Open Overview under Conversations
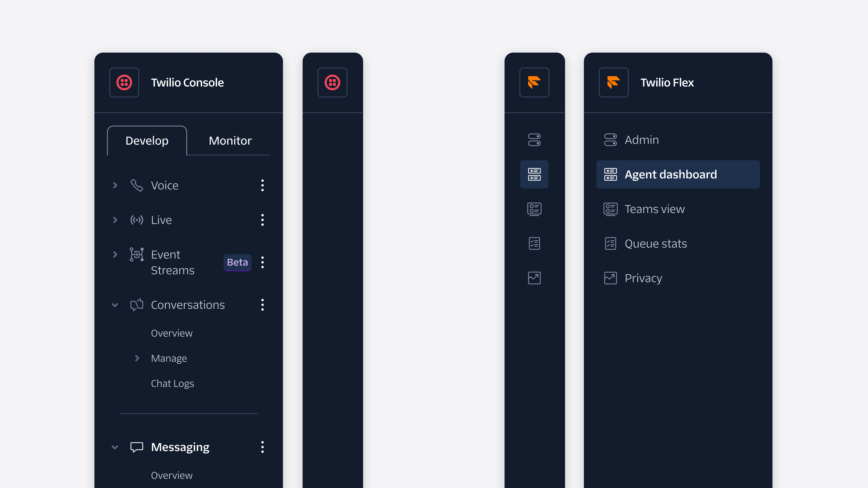This screenshot has width=868, height=488. [172, 333]
